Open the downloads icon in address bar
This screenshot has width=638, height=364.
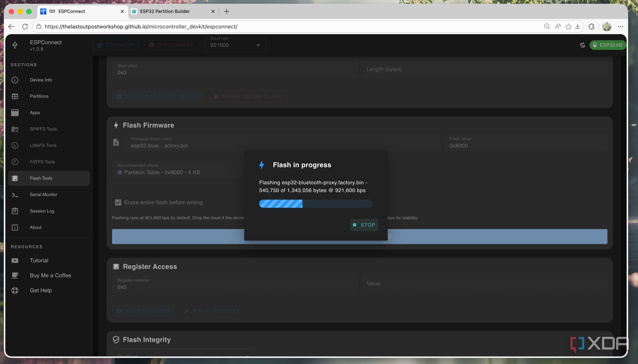tap(578, 27)
